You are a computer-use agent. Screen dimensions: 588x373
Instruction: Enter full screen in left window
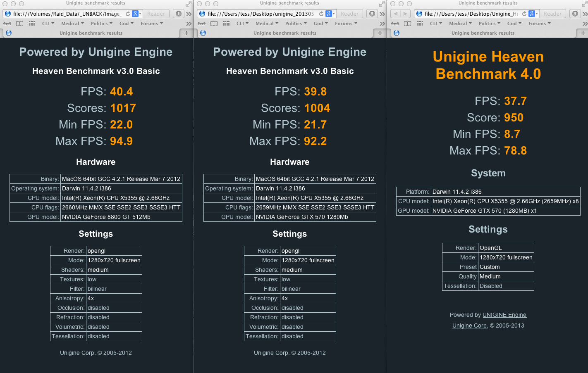click(x=189, y=3)
